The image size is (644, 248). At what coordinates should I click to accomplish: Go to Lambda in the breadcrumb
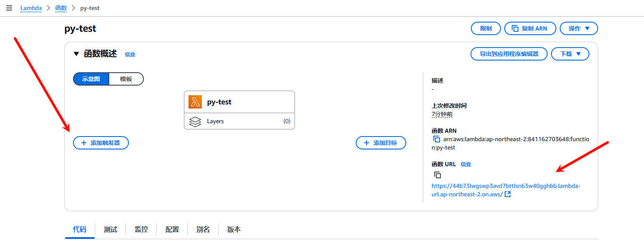31,8
